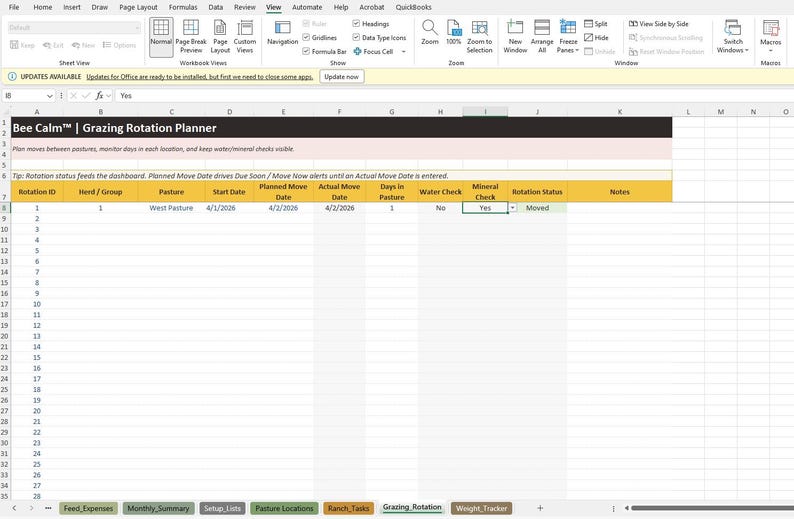Click the horizontal scrollbar

coord(711,508)
